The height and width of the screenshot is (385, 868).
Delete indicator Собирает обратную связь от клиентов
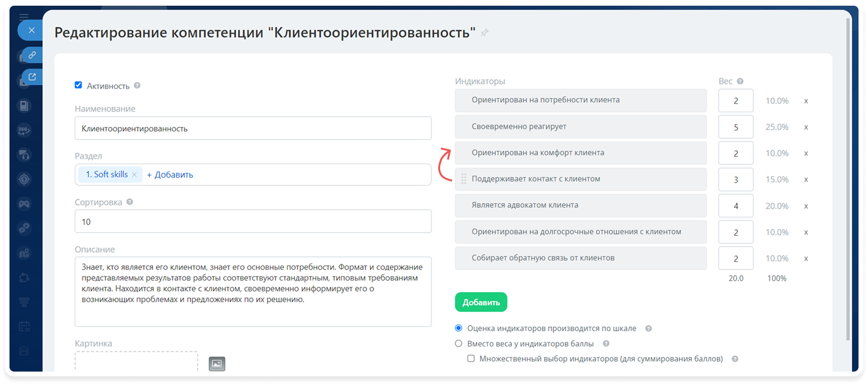[806, 258]
